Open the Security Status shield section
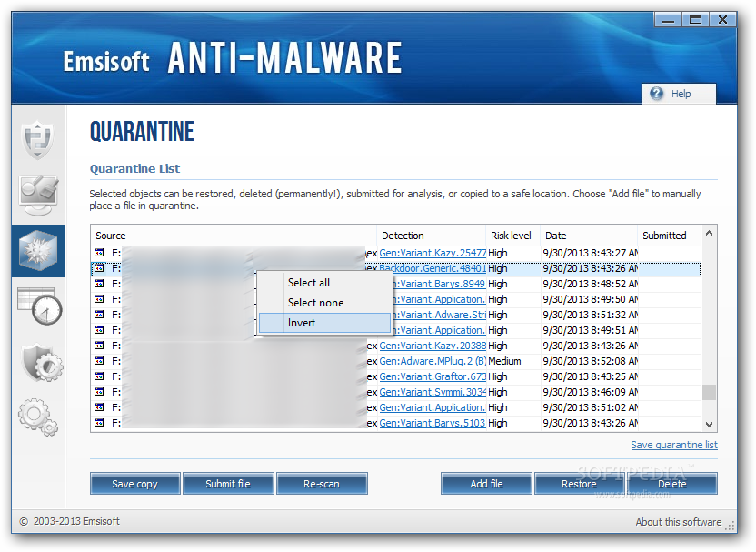 38,140
